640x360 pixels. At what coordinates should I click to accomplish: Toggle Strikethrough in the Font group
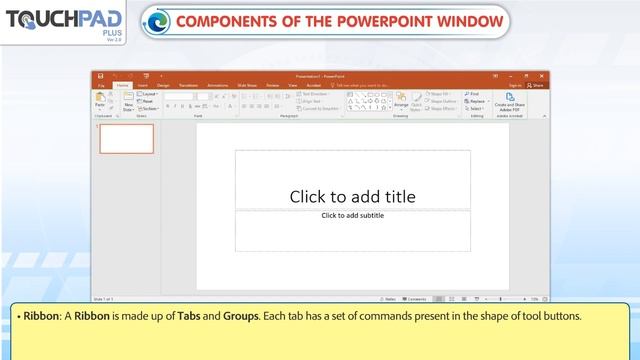click(197, 107)
